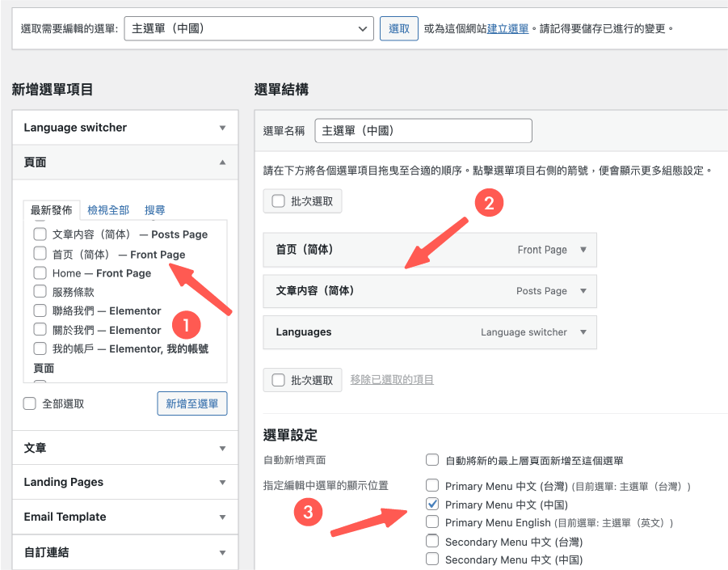Enable 自動將新的最上層頁面新增至這個選單
The image size is (728, 570).
pos(434,458)
